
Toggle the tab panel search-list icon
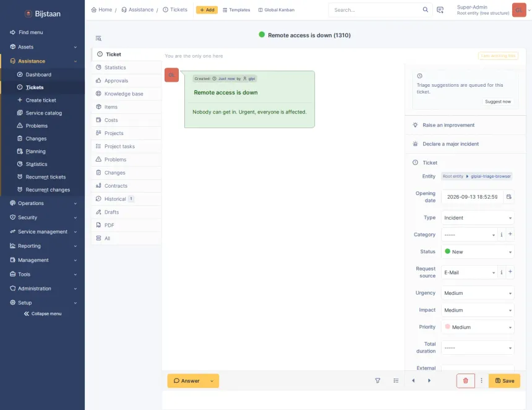98,38
